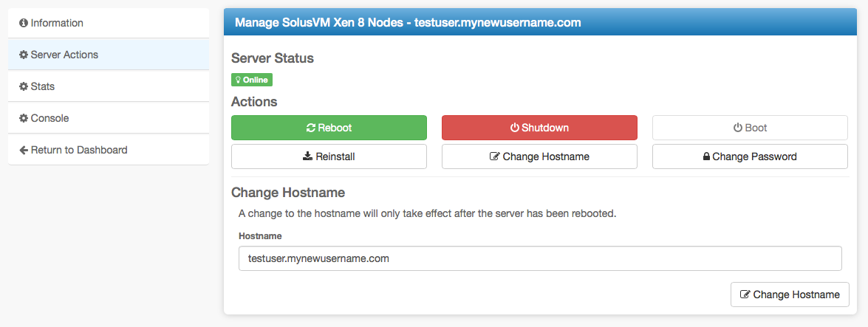Click the gear icon next to Server Actions
868x327 pixels.
(x=24, y=55)
